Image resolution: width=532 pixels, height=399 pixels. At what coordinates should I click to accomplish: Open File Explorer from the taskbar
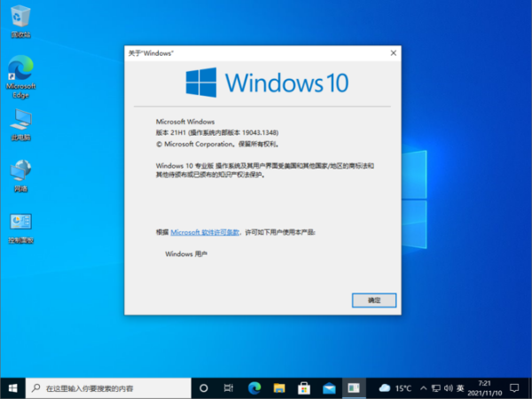point(279,388)
